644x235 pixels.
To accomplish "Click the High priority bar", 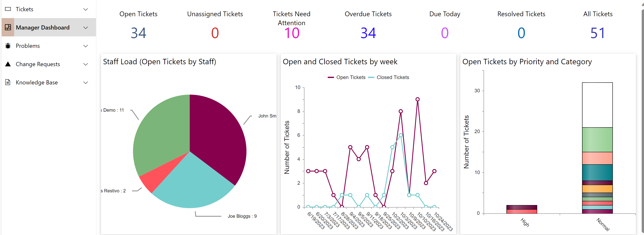I will point(522,209).
